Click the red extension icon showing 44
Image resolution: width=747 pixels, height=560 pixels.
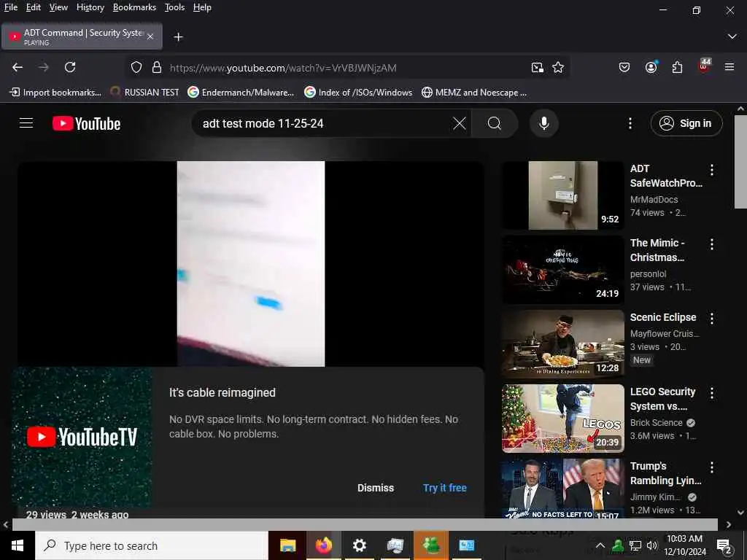click(x=704, y=66)
